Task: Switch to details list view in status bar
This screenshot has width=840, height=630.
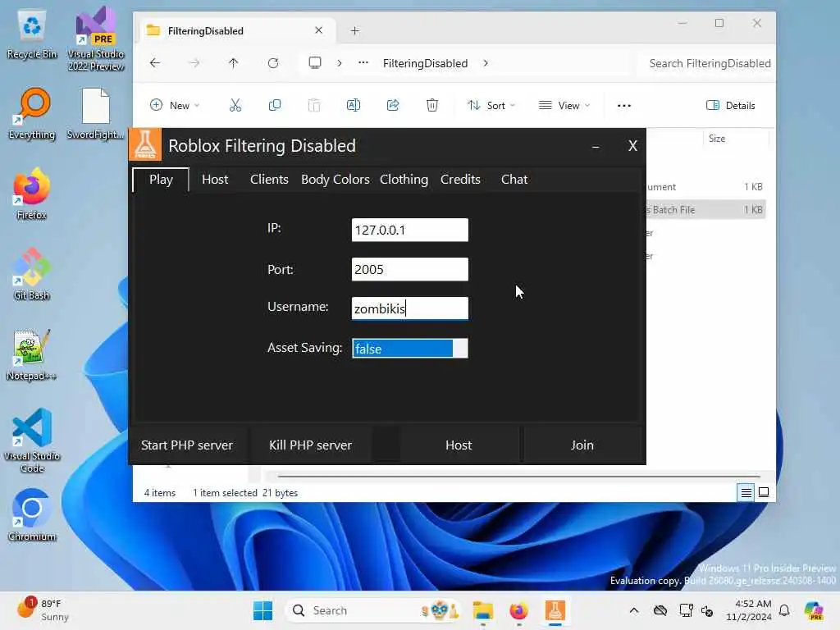Action: pyautogui.click(x=746, y=492)
